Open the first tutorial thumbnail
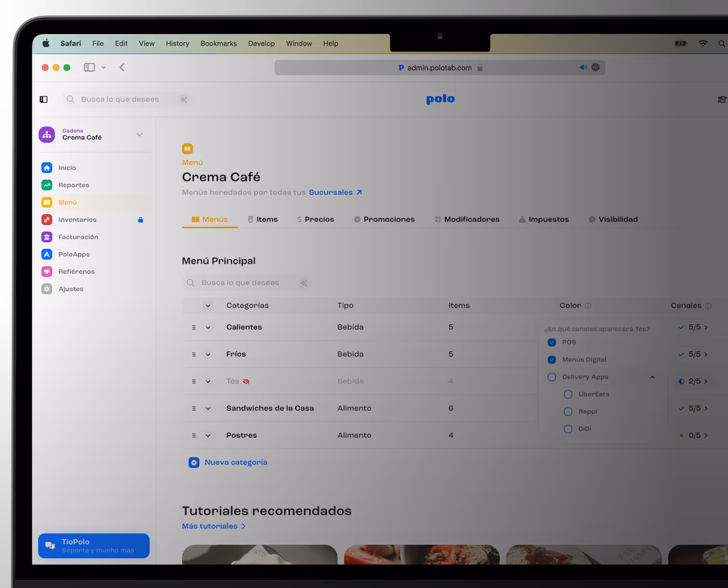 tap(260, 554)
